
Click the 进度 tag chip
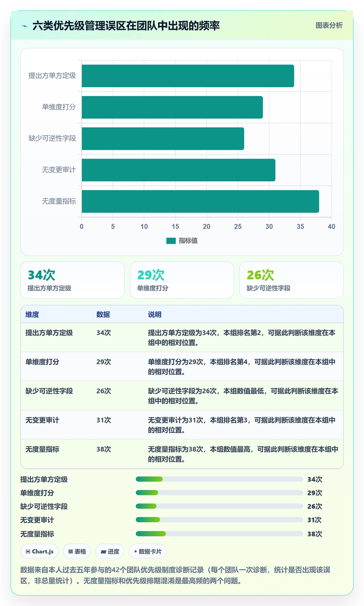coord(110,551)
